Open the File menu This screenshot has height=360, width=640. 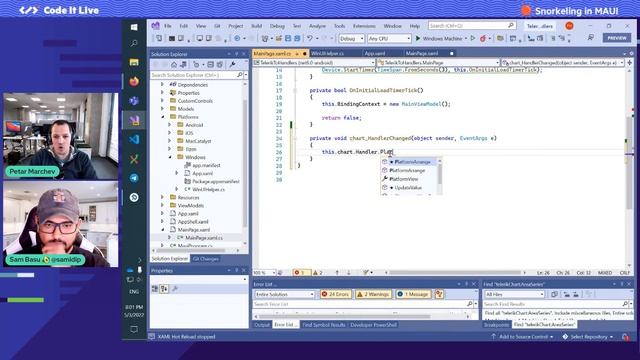click(x=168, y=26)
